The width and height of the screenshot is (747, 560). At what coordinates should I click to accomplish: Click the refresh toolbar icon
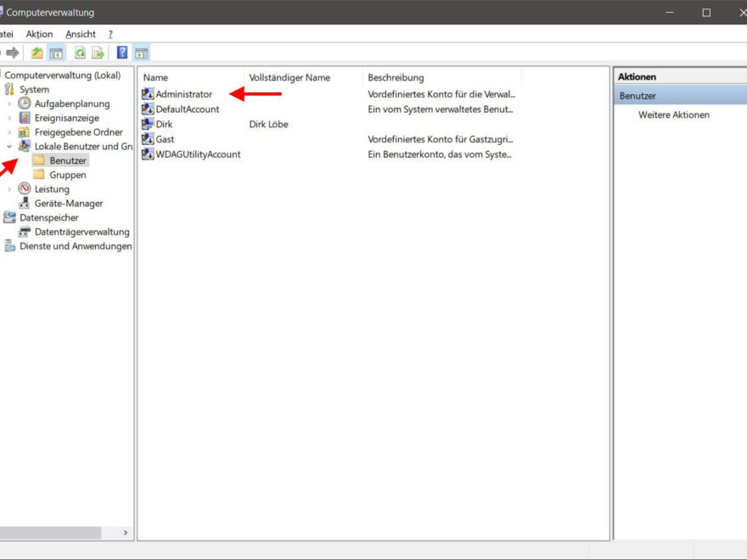(x=80, y=53)
